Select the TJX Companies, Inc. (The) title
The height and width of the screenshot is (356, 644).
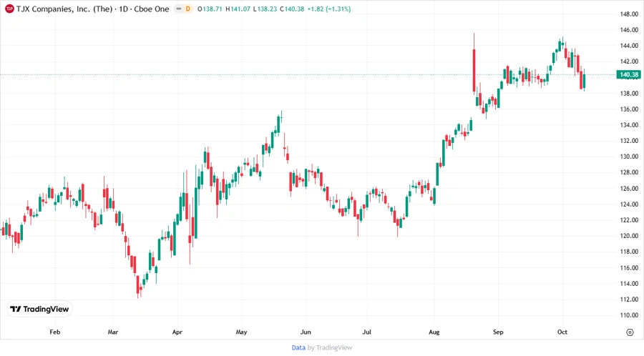[64, 9]
